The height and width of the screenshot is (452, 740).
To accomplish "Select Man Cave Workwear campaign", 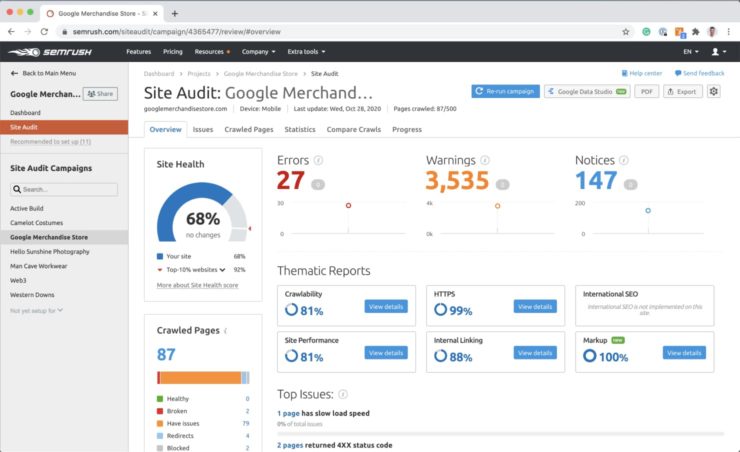I will [x=39, y=266].
